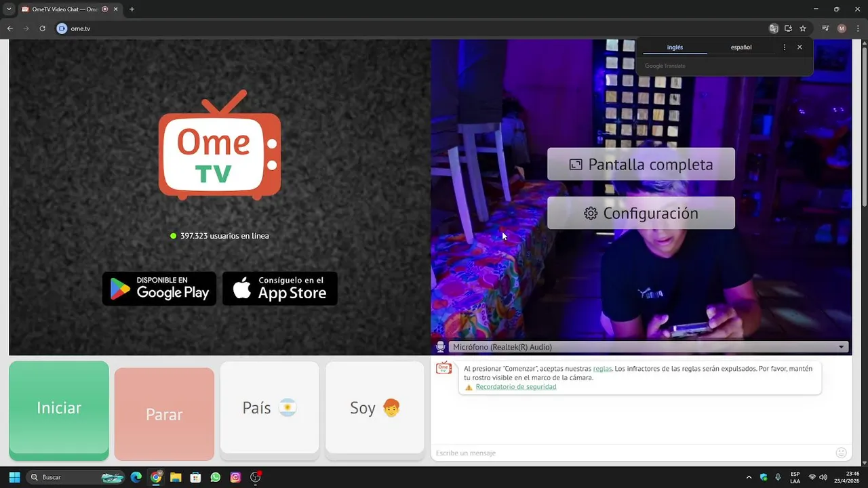Go back in browser
Viewport: 868px width, 488px height.
tap(10, 28)
